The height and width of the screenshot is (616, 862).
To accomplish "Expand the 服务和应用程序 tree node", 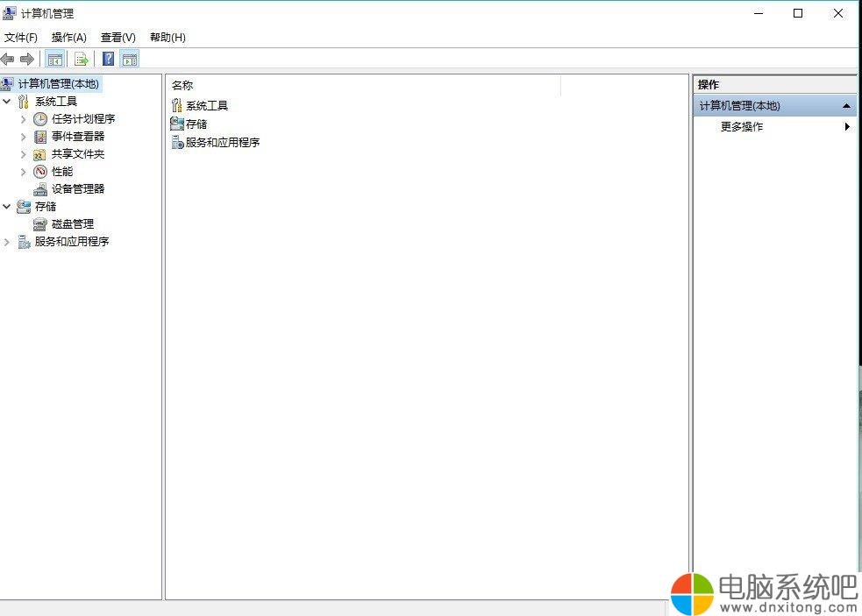I will click(x=7, y=242).
